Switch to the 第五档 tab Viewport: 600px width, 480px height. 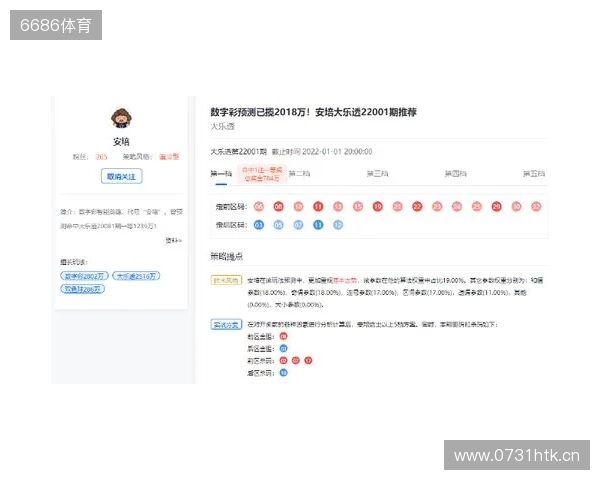click(x=534, y=174)
